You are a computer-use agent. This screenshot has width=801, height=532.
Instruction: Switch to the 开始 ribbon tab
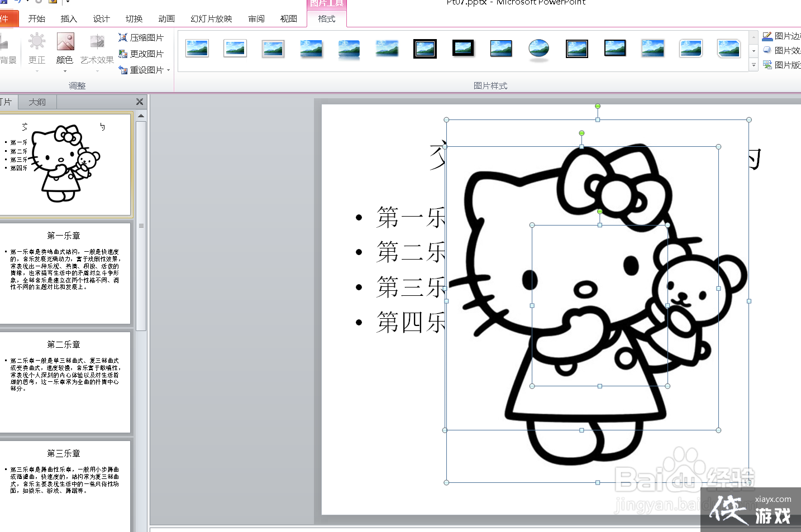click(x=37, y=18)
